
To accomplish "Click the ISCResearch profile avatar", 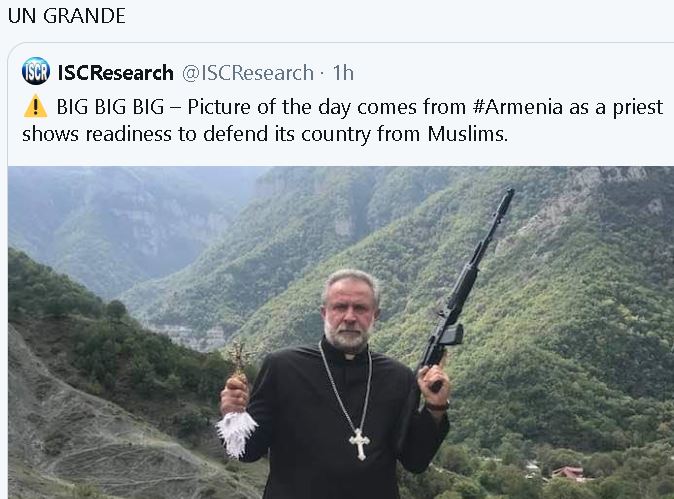I will 35,72.
